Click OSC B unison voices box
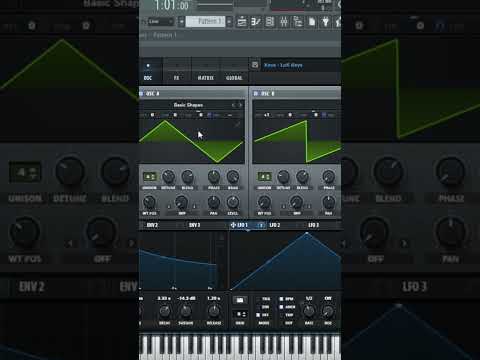480x360 pixels. pyautogui.click(x=264, y=177)
